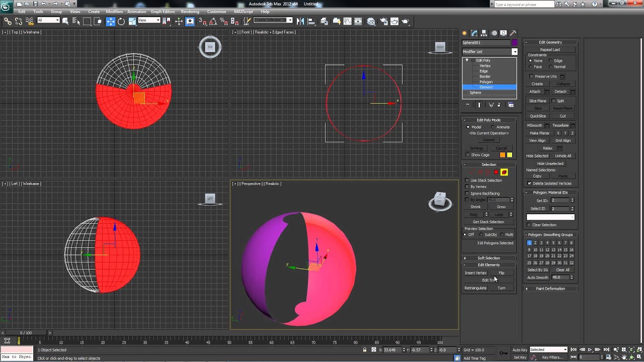Click the Mirror tool icon
The image size is (644, 362).
(300, 21)
